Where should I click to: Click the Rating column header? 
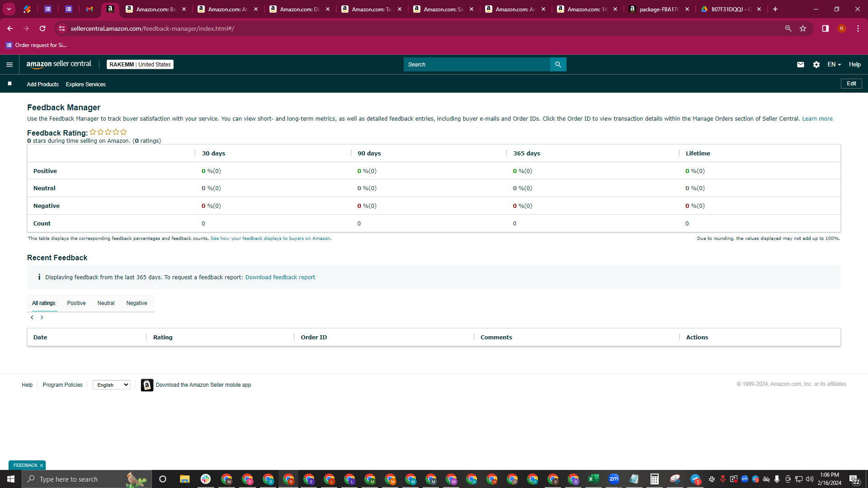tap(163, 338)
